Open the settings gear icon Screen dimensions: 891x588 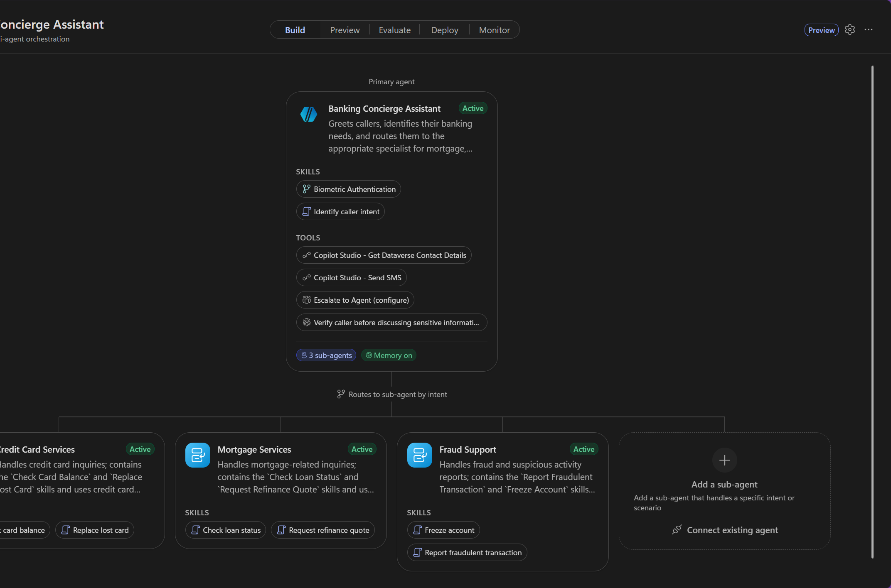(x=850, y=30)
